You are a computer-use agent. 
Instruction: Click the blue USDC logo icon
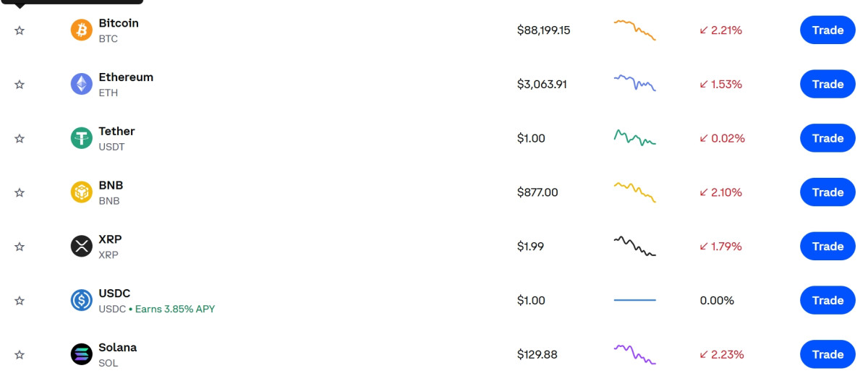[82, 300]
